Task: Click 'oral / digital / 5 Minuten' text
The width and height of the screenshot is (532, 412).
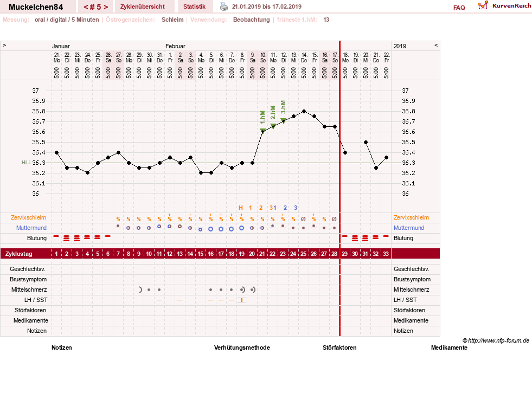Action: click(67, 20)
